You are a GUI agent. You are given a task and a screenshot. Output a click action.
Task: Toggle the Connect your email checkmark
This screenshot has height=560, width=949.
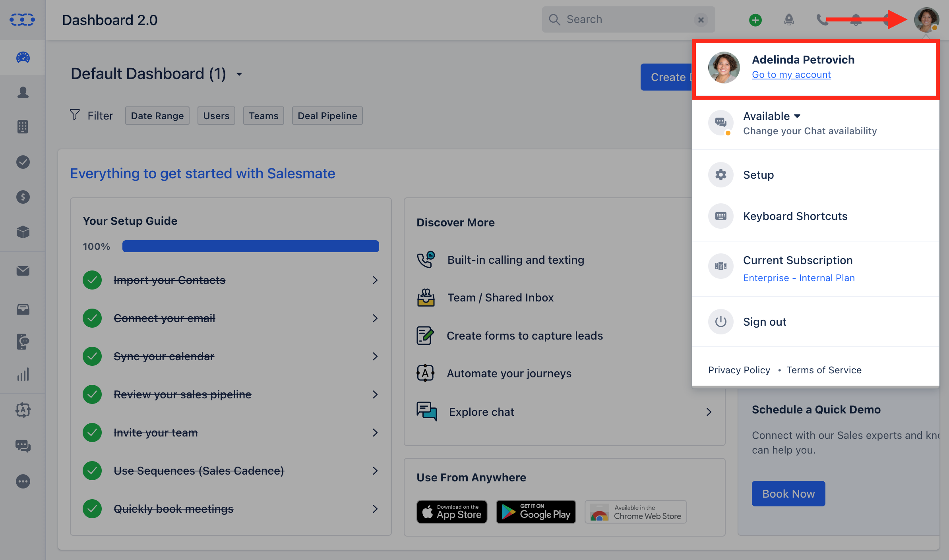coord(92,318)
